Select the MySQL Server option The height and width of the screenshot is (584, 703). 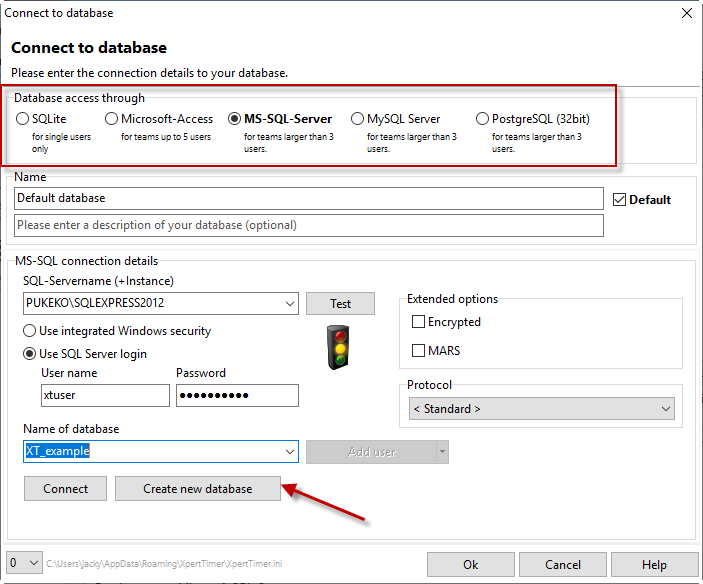[358, 119]
